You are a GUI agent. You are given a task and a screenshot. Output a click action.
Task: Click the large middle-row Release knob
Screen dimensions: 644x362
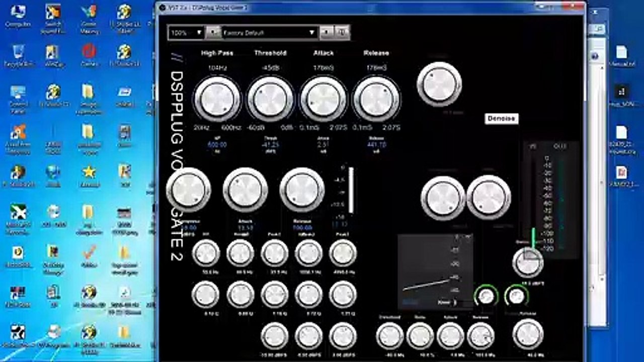(302, 190)
